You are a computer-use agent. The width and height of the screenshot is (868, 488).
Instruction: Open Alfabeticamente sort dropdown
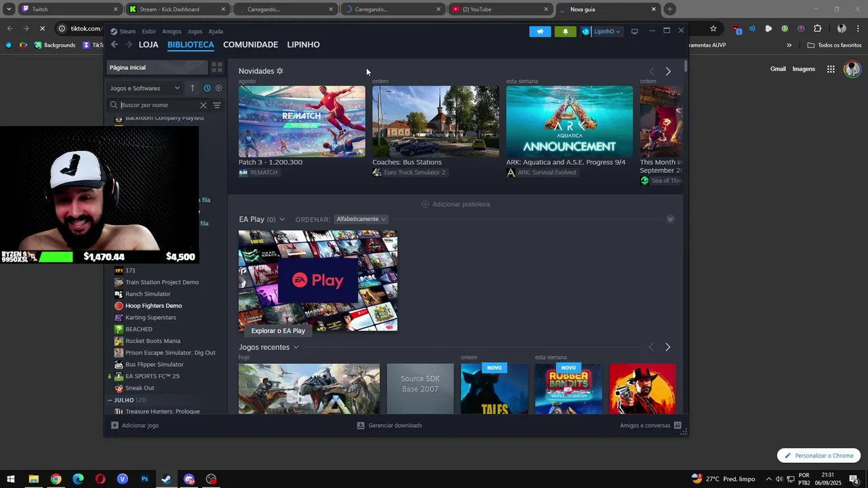pyautogui.click(x=361, y=219)
